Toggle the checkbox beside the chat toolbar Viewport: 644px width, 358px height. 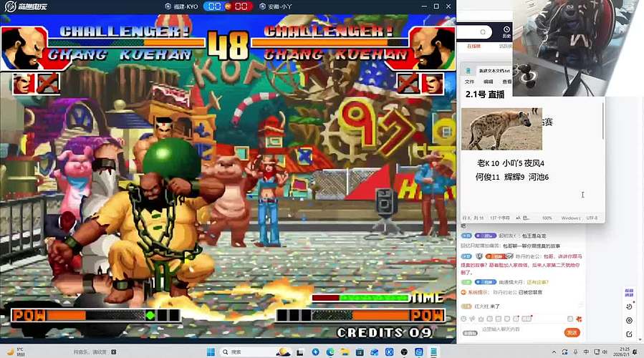570,319
